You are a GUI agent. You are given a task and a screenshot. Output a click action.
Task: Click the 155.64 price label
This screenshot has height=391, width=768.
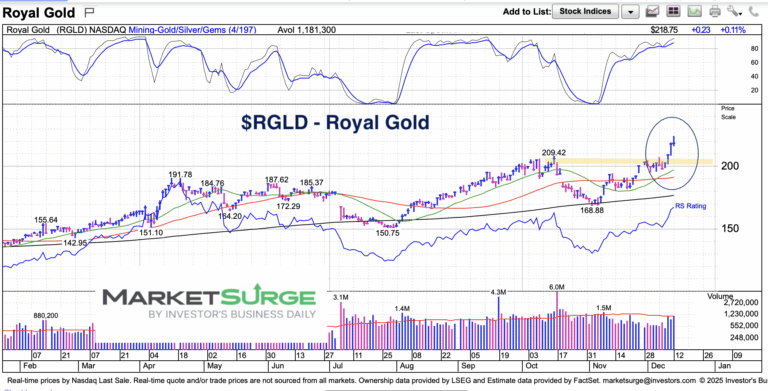(x=47, y=220)
